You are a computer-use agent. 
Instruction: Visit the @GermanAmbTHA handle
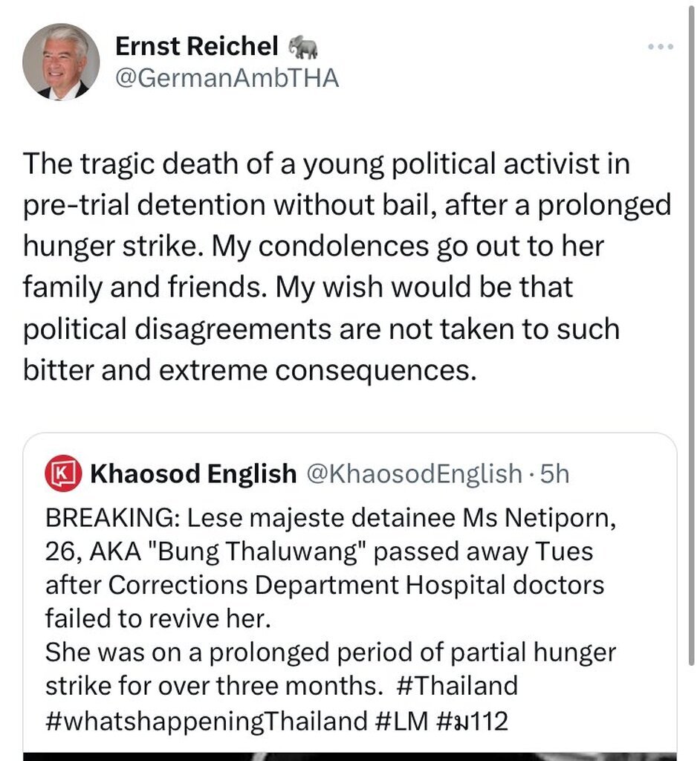point(227,77)
